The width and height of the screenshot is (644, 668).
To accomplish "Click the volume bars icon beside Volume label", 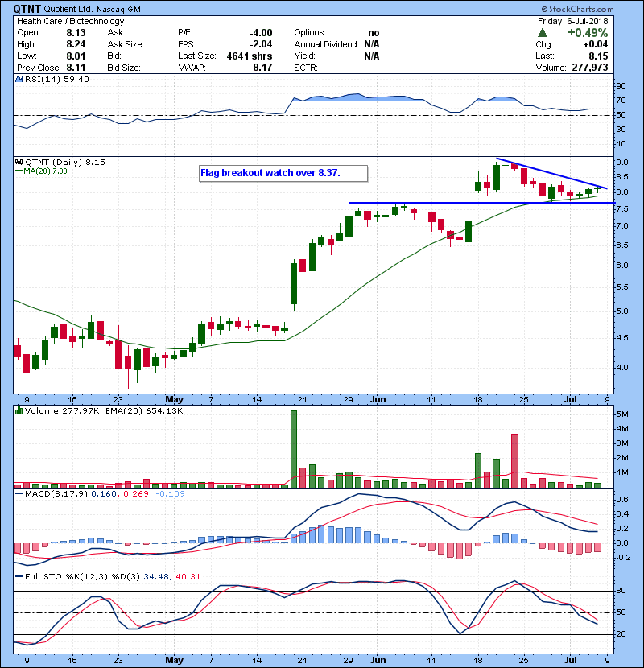I will click(19, 410).
